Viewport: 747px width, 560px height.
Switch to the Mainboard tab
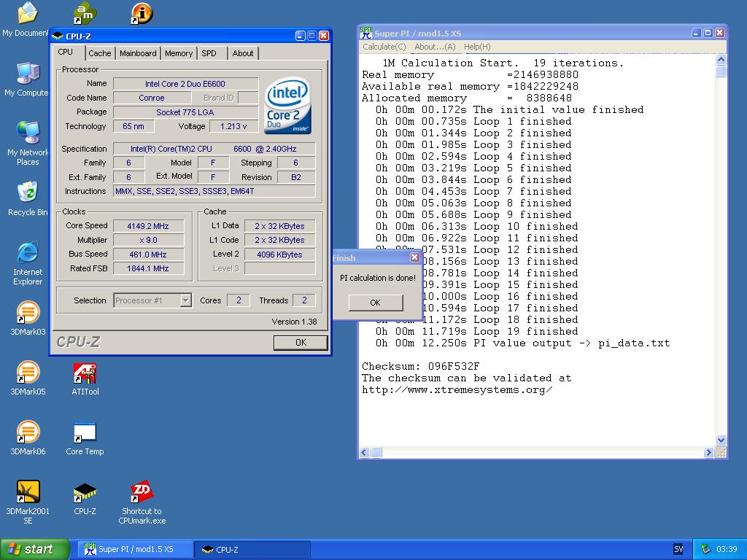coord(138,53)
